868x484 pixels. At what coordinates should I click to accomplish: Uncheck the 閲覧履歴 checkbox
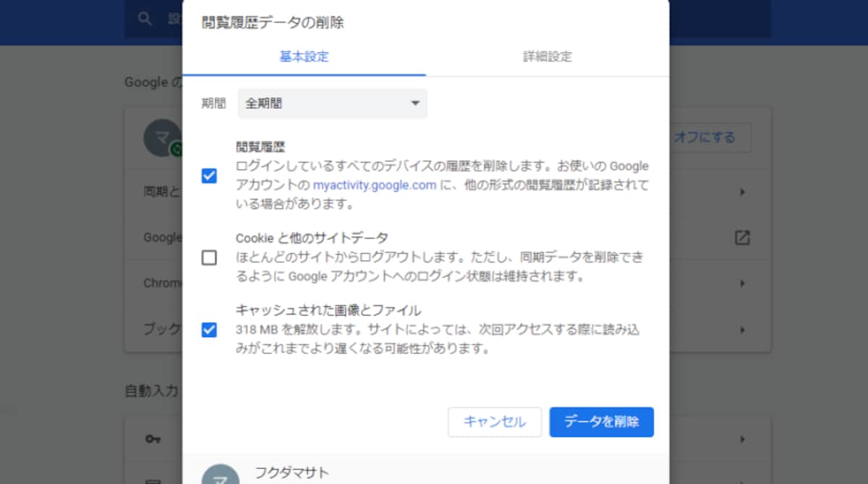point(209,176)
